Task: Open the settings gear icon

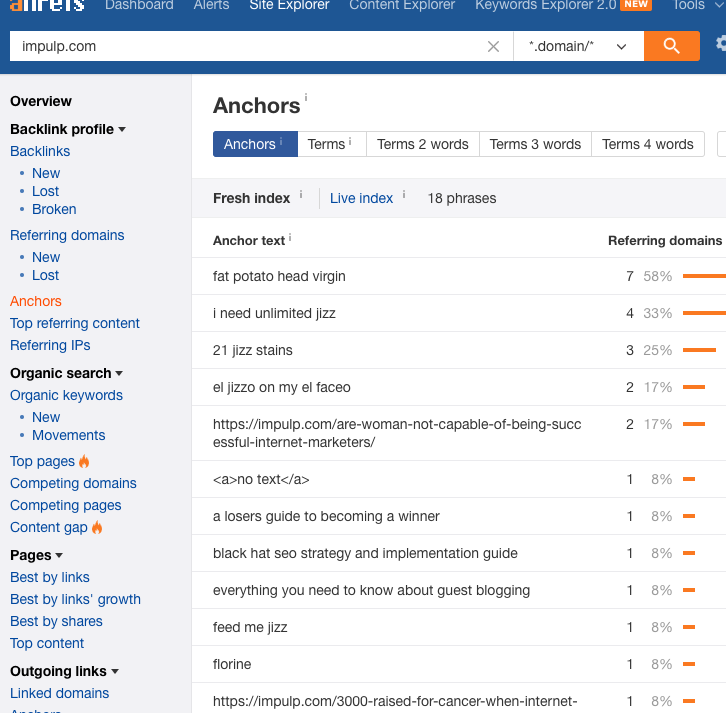Action: [721, 44]
